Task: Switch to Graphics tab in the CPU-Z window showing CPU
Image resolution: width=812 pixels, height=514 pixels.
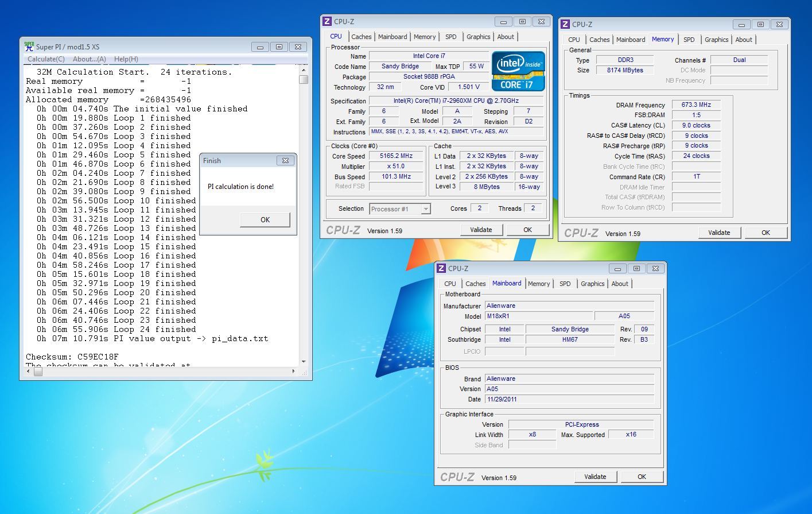Action: point(479,37)
